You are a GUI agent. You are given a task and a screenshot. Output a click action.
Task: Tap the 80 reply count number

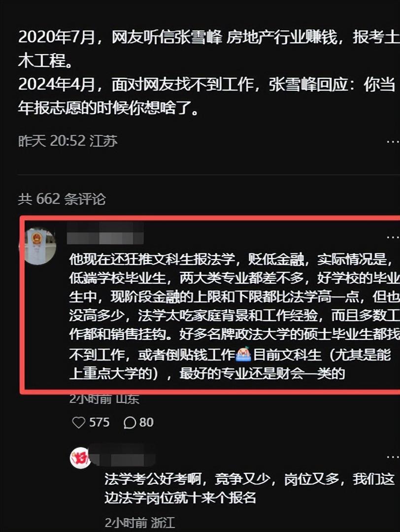[146, 423]
